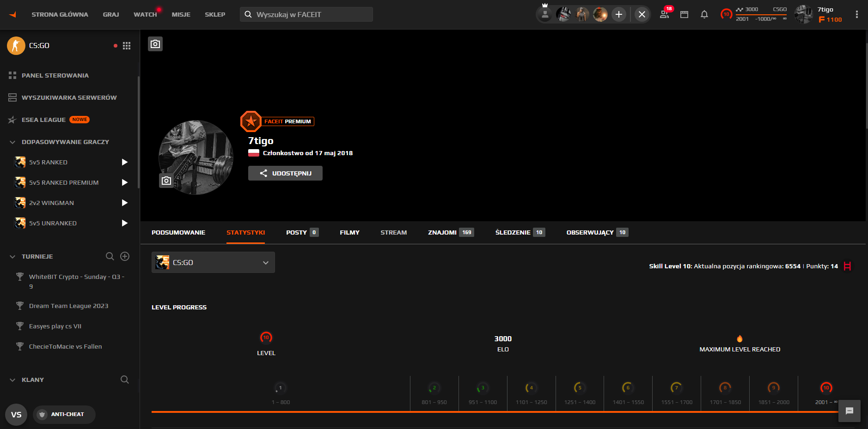
Task: Open the POSTY tab
Action: (x=302, y=232)
